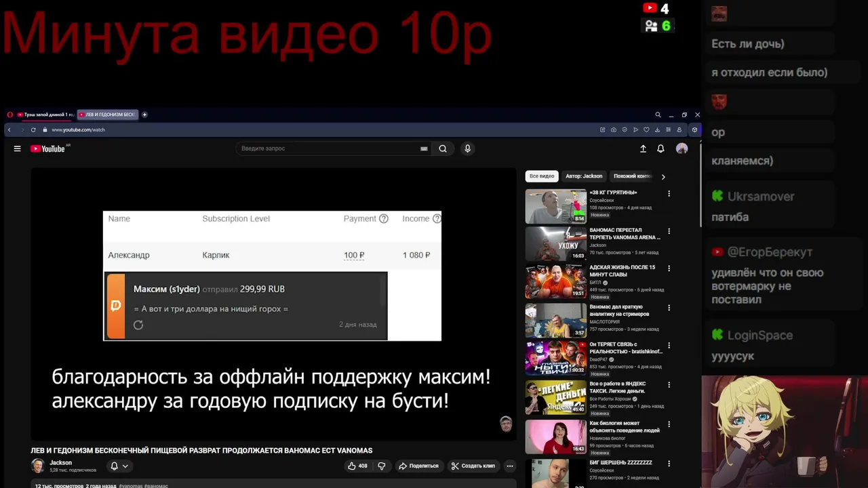Open options for АДСКАЯ ЖИЗНЬ ПОСЛЕ 15 video
The height and width of the screenshot is (488, 868).
(669, 268)
